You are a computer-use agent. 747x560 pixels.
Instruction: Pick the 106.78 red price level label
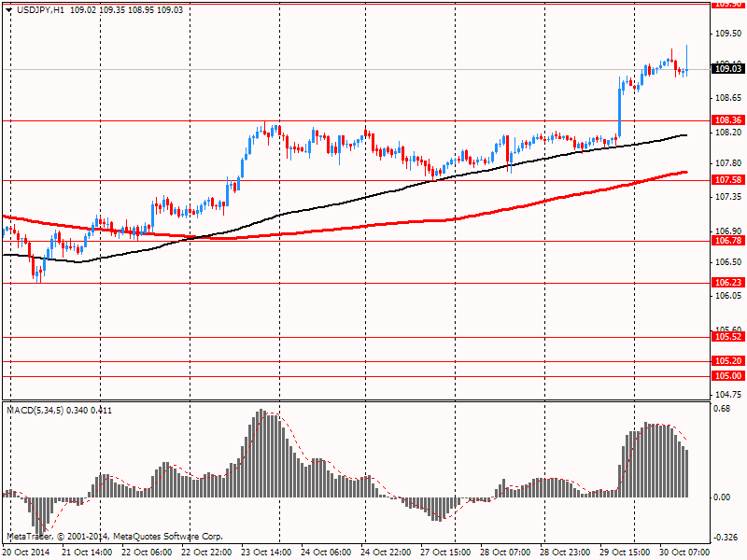pyautogui.click(x=727, y=241)
